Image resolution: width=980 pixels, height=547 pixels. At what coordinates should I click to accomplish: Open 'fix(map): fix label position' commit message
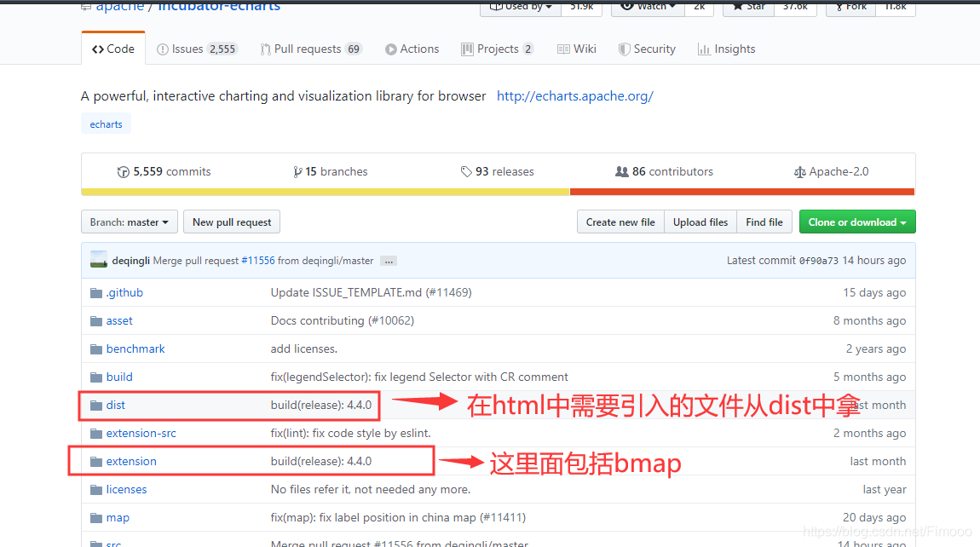coord(398,518)
